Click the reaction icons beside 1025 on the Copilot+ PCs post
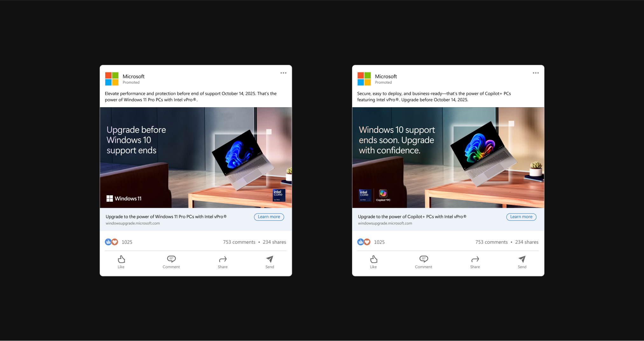Image resolution: width=644 pixels, height=341 pixels. click(364, 242)
